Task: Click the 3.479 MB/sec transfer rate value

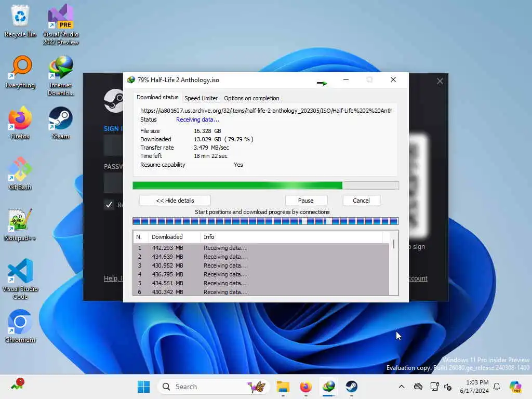Action: tap(211, 148)
